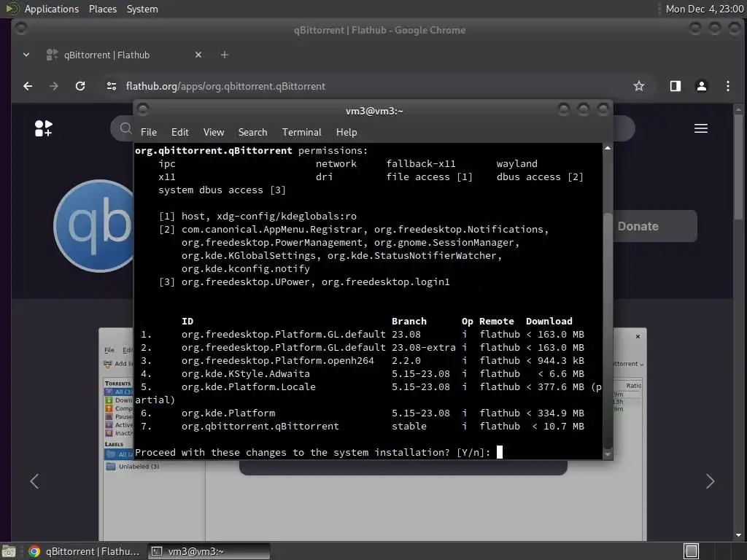Open terminal Help menu
The width and height of the screenshot is (747, 560).
pyautogui.click(x=347, y=133)
